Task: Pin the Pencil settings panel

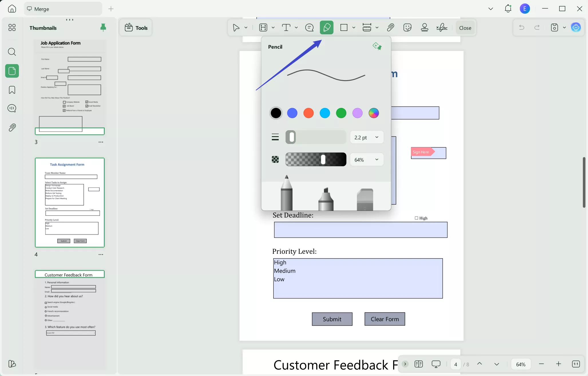Action: click(x=377, y=46)
